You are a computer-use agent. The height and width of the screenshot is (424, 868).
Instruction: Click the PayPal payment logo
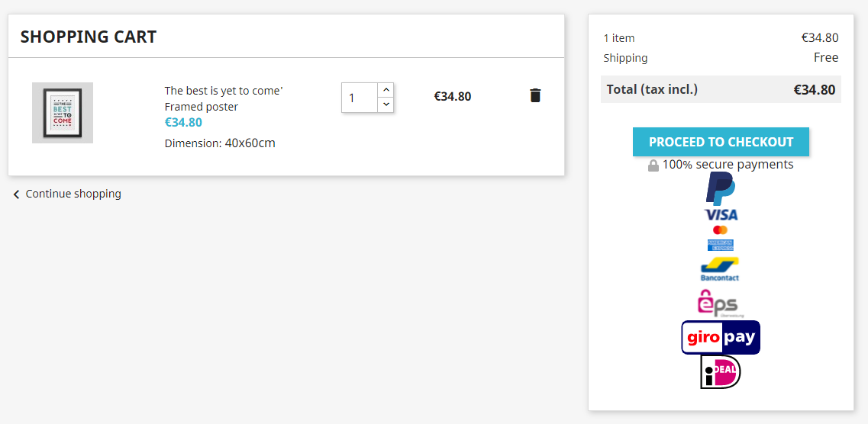720,188
